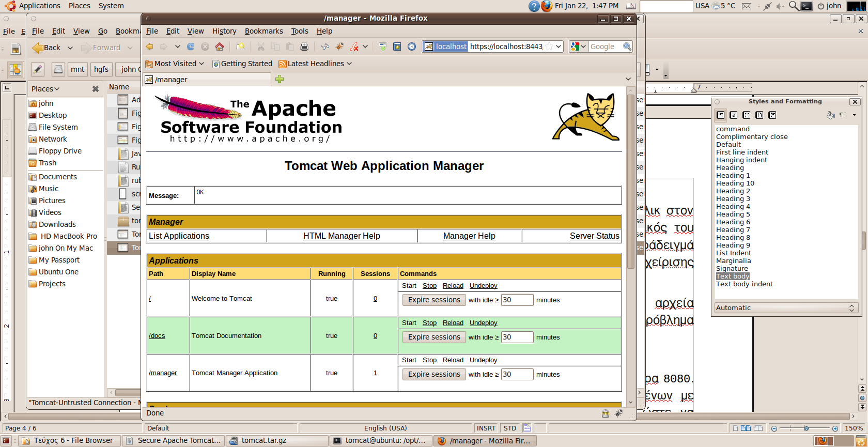Image resolution: width=868 pixels, height=447 pixels.
Task: Click idle minutes field for /docs row
Action: pyautogui.click(x=517, y=337)
